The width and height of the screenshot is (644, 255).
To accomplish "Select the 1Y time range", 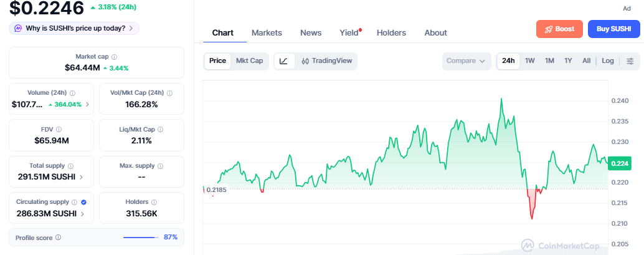I will point(568,61).
